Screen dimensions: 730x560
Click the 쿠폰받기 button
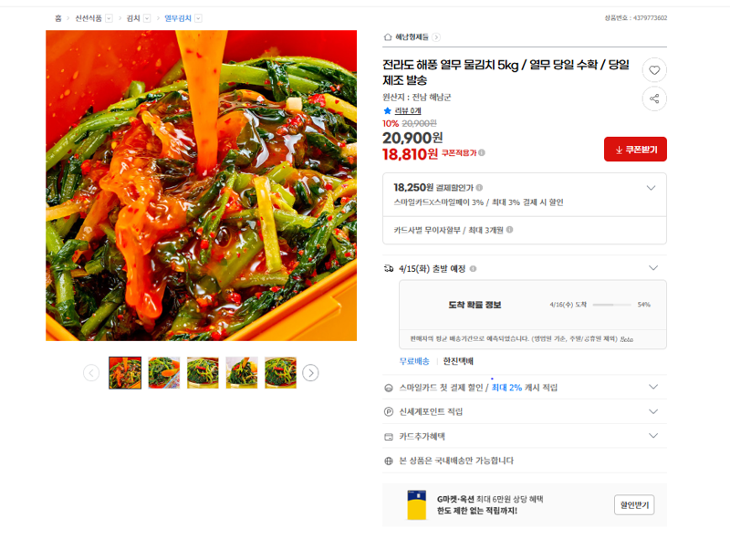point(635,150)
